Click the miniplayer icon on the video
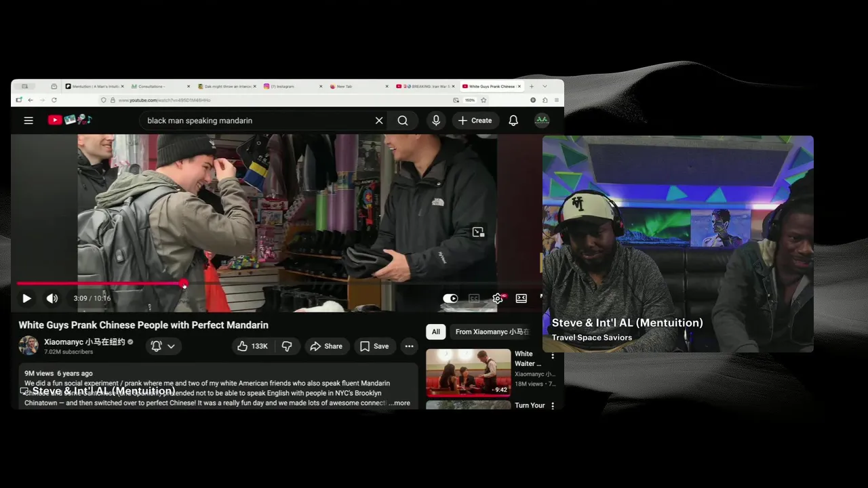Image resolution: width=868 pixels, height=488 pixels. point(478,232)
